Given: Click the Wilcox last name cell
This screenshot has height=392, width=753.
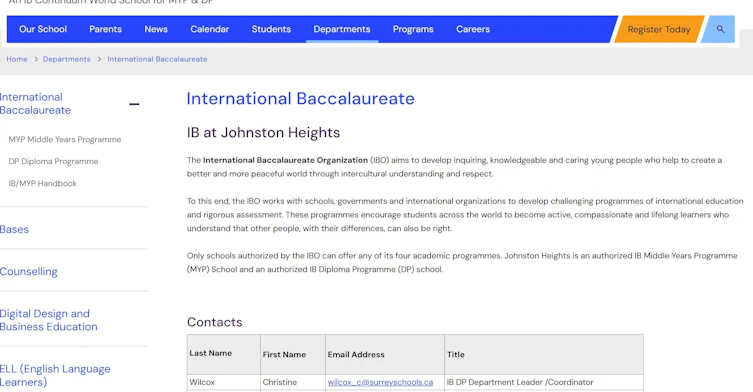Looking at the screenshot, I should pos(224,382).
